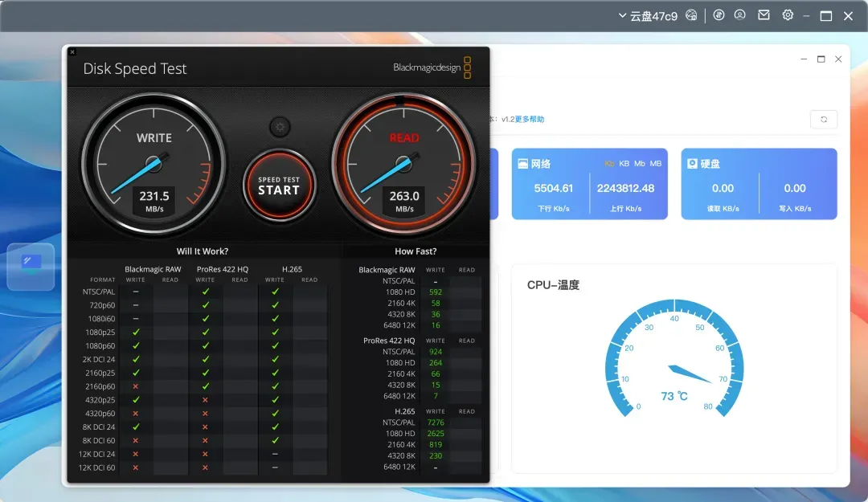Viewport: 868px width, 502px height.
Task: Click the ProRes failed mark in 4320p25 row
Action: pos(206,400)
